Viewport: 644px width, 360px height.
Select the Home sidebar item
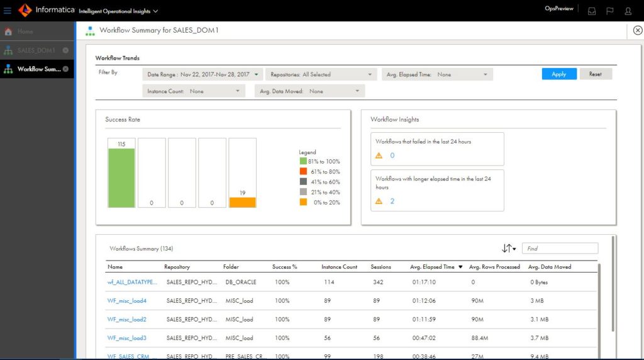click(x=25, y=31)
